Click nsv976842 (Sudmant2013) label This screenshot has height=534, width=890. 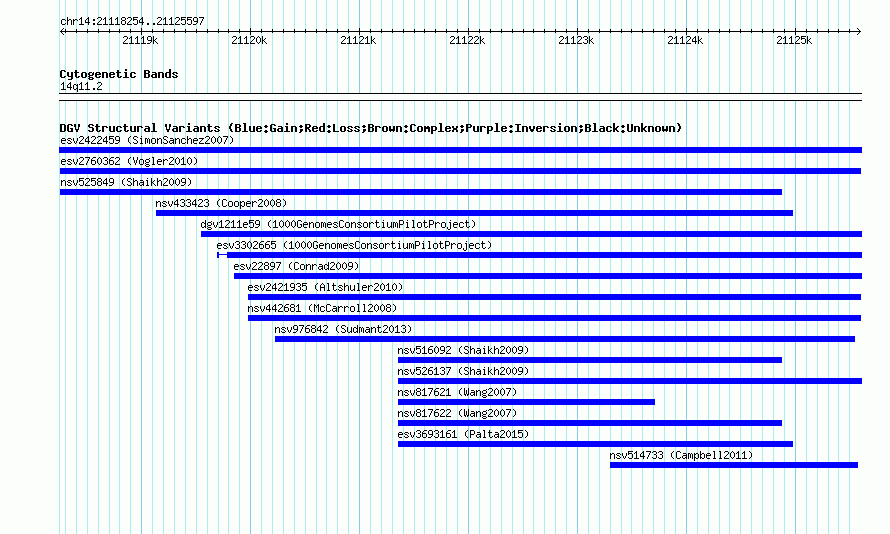click(343, 329)
